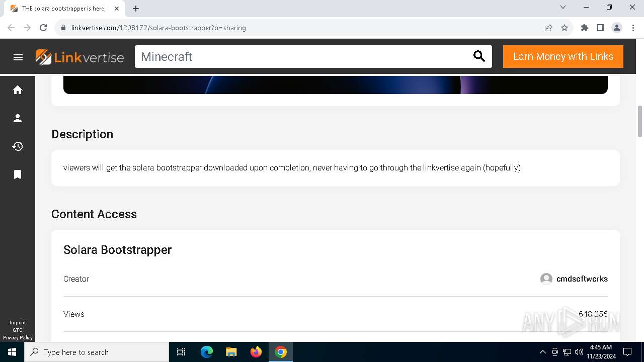The height and width of the screenshot is (362, 644).
Task: Open the bookmarks sidebar icon
Action: coord(18,174)
